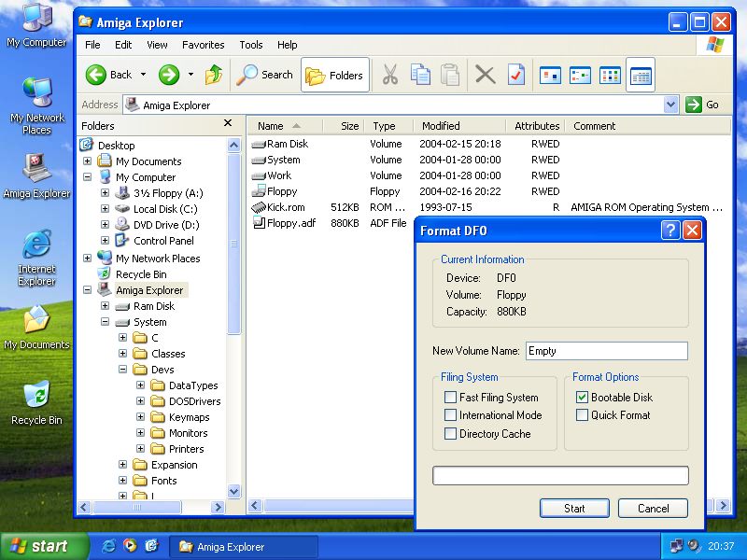Open the View menu
This screenshot has width=747, height=560.
pyautogui.click(x=156, y=44)
